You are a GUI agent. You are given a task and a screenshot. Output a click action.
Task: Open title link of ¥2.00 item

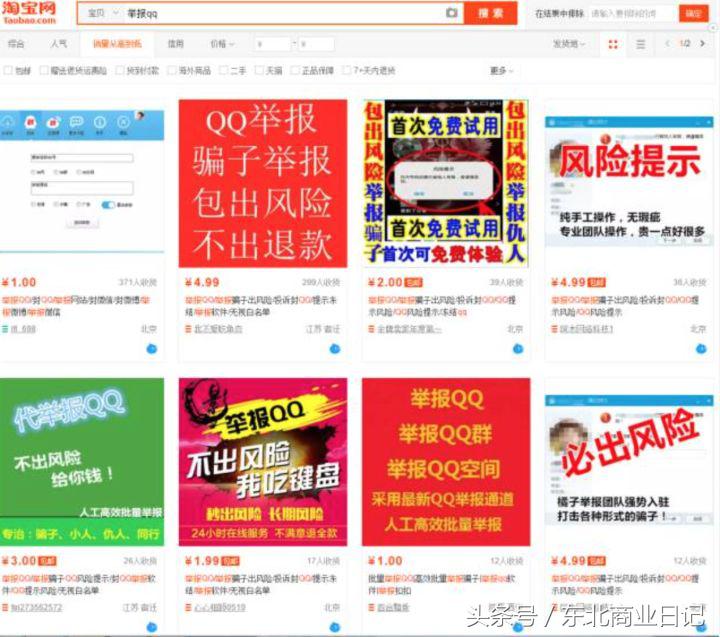tap(442, 306)
